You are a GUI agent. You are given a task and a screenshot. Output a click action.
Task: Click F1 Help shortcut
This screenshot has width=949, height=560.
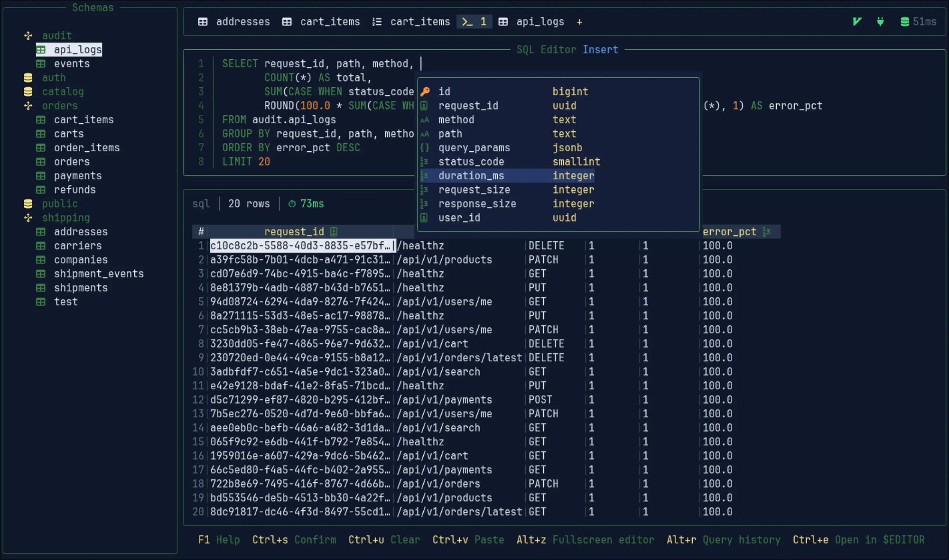pyautogui.click(x=219, y=540)
